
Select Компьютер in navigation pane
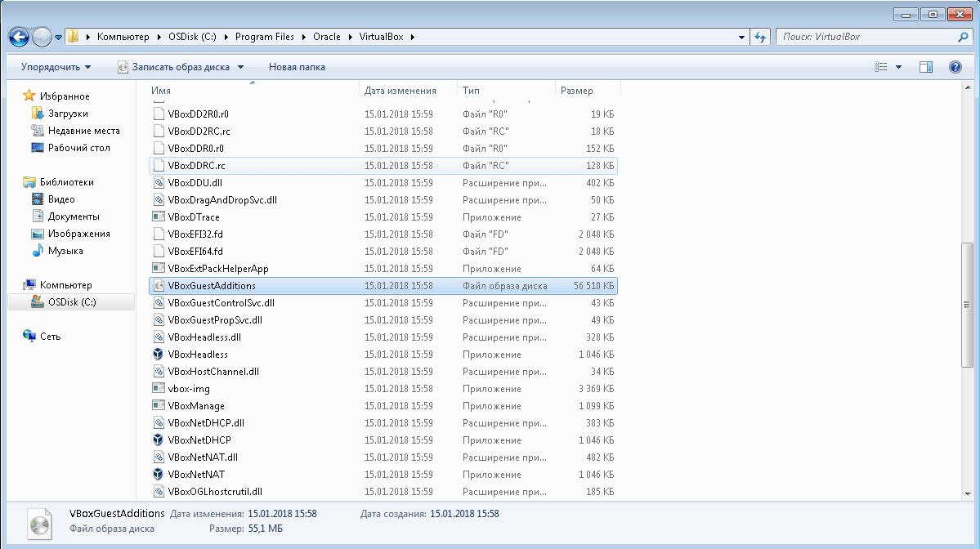(x=65, y=285)
